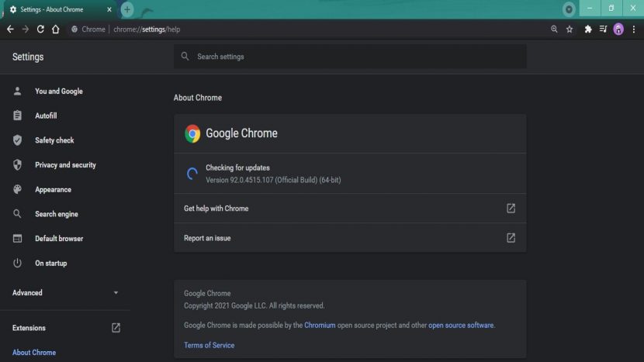Open the Extensions puzzle-piece icon

(x=588, y=29)
